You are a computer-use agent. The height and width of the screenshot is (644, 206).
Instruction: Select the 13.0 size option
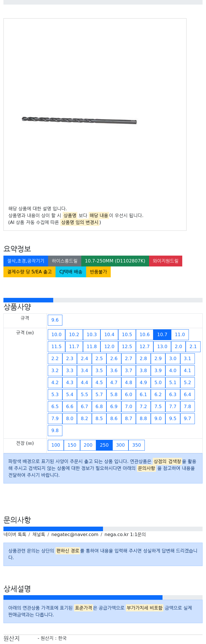162,346
